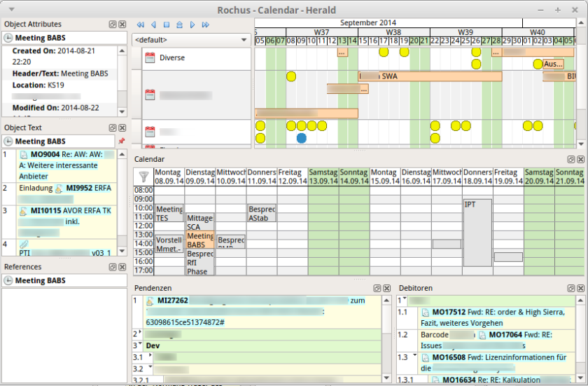
Task: Float the Debitoren panel
Action: tap(571, 288)
